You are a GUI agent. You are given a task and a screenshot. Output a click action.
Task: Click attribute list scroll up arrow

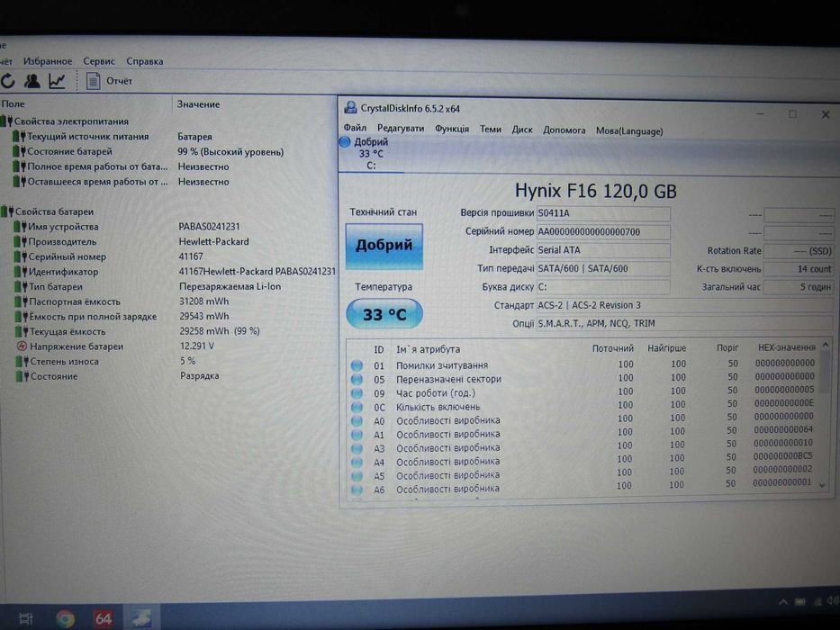pos(825,345)
